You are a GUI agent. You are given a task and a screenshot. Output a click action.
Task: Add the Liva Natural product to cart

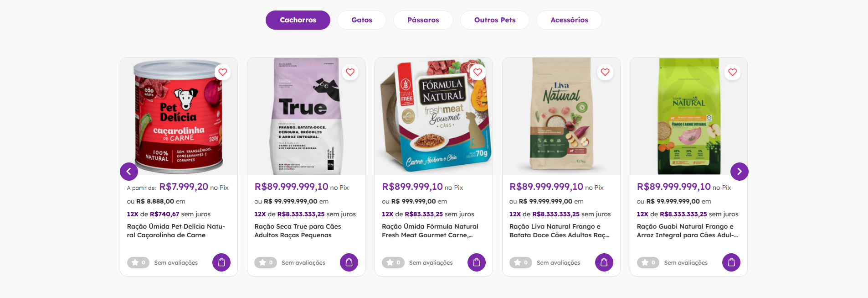click(604, 262)
